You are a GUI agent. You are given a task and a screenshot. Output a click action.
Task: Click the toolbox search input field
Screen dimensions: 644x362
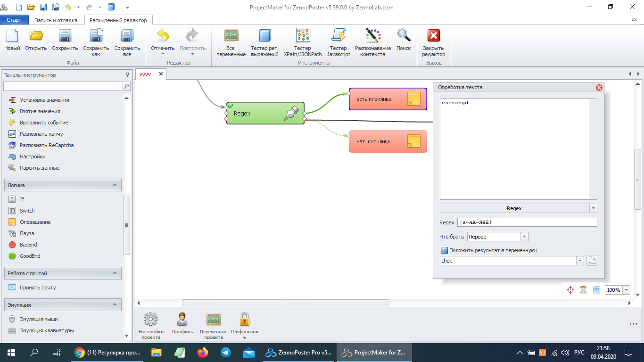63,86
